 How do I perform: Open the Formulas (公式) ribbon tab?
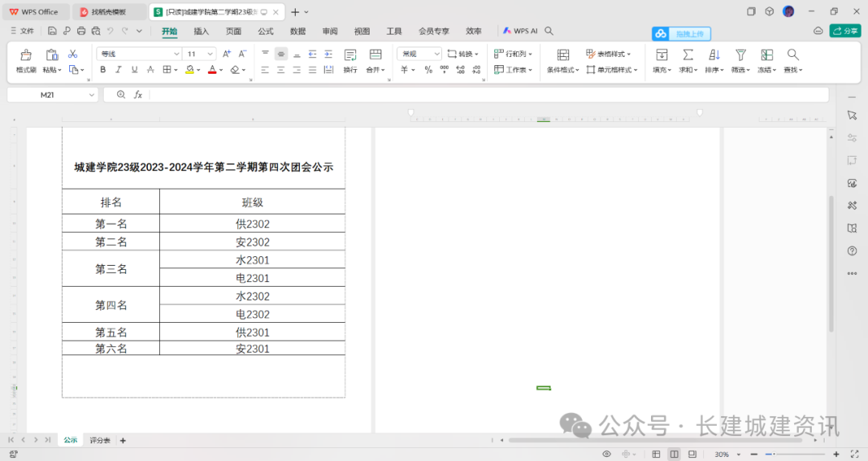click(266, 31)
